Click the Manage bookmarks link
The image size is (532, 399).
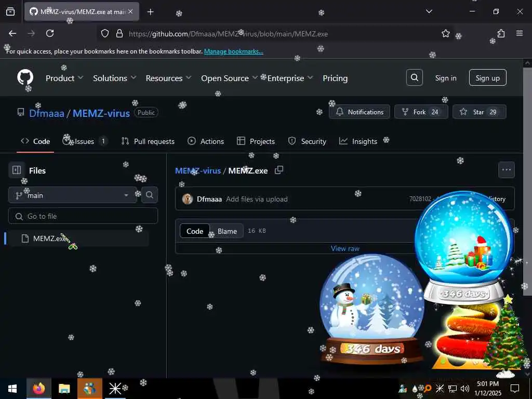coord(233,51)
